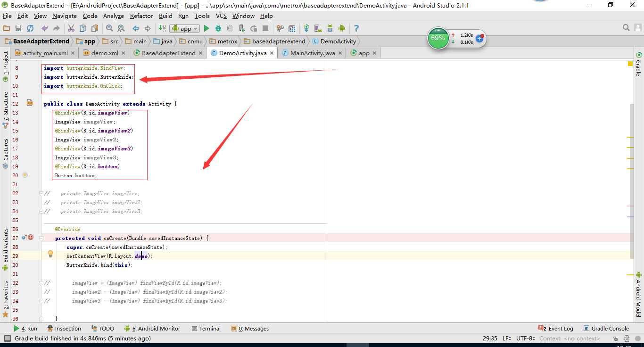644x347 pixels.
Task: Save all files with the floppy icon
Action: click(x=18, y=29)
